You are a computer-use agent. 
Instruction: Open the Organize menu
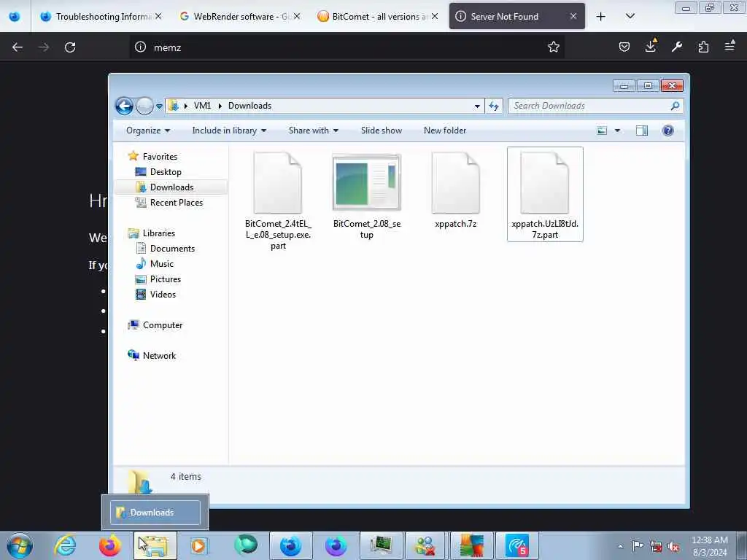(147, 131)
